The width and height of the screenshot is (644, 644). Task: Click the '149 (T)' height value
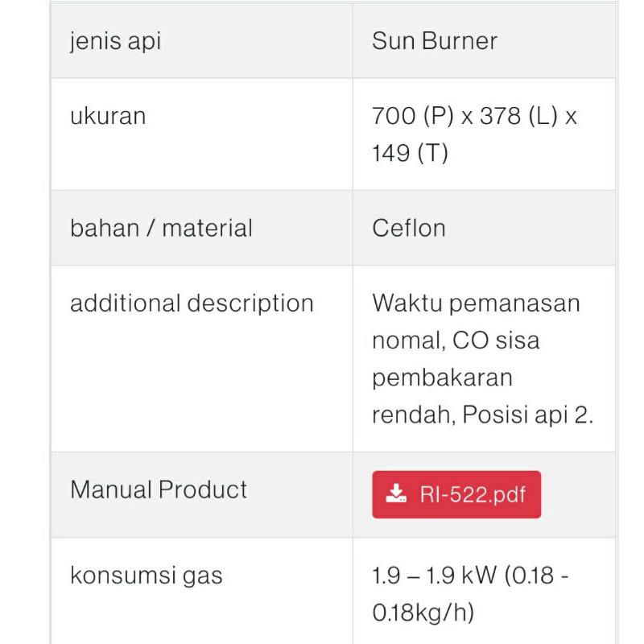[410, 153]
